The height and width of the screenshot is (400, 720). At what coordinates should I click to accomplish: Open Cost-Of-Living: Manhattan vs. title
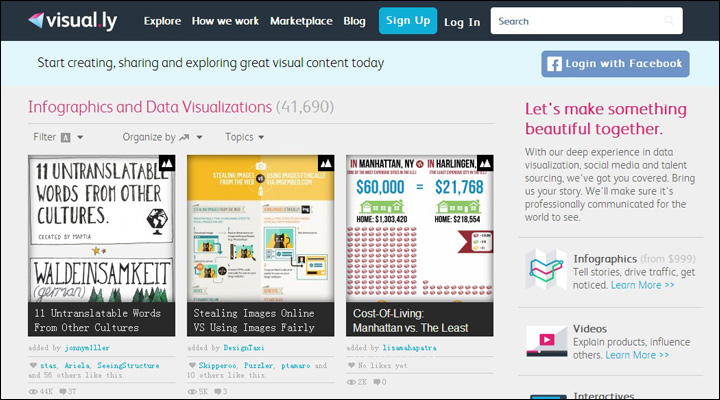(411, 320)
